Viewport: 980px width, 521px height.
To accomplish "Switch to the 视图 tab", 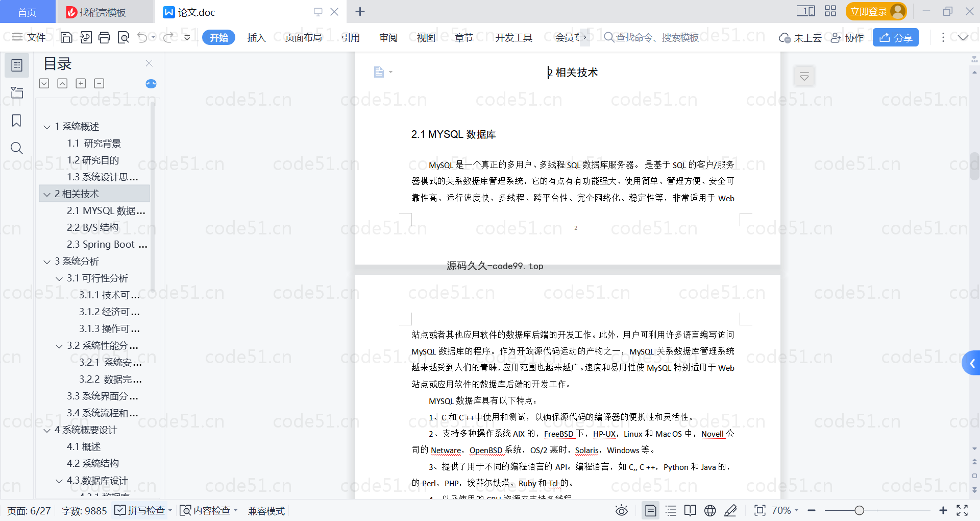I will coord(426,37).
